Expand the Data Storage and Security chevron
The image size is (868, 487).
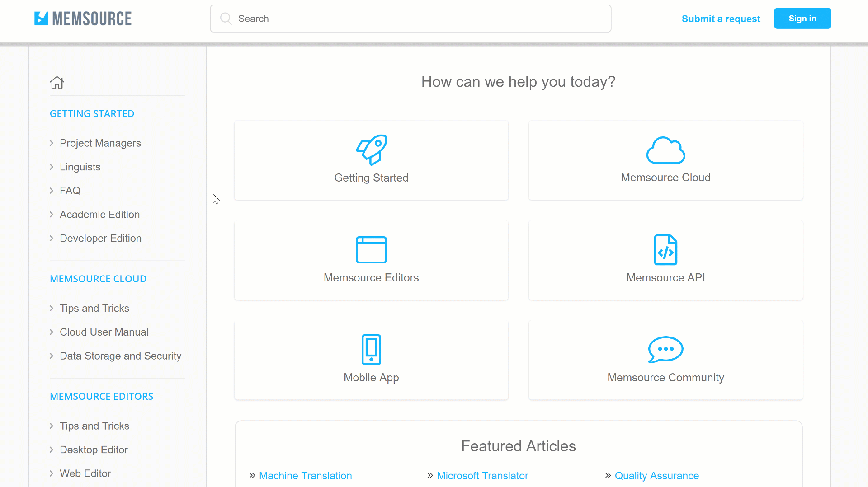(52, 356)
